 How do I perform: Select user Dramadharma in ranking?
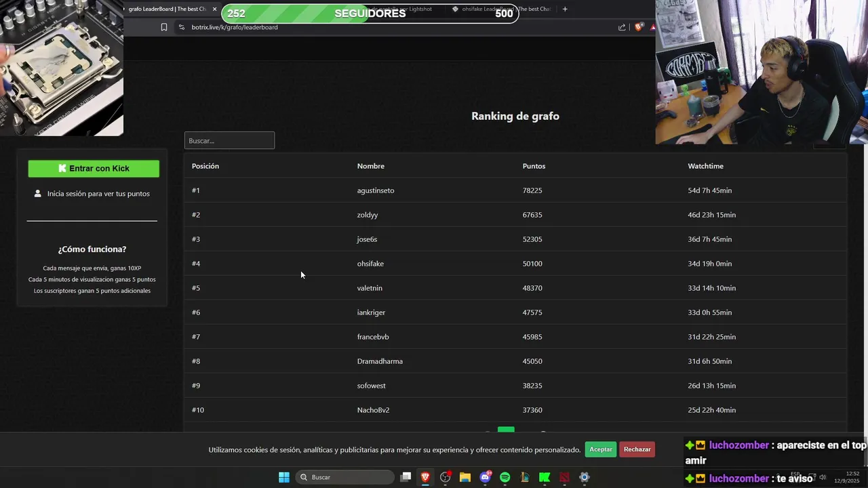[x=380, y=361]
